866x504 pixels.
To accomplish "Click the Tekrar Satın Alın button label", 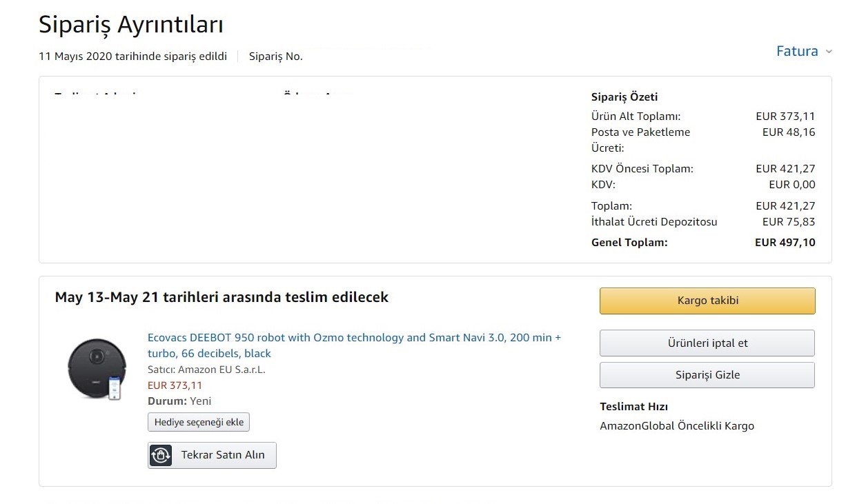I will [223, 455].
